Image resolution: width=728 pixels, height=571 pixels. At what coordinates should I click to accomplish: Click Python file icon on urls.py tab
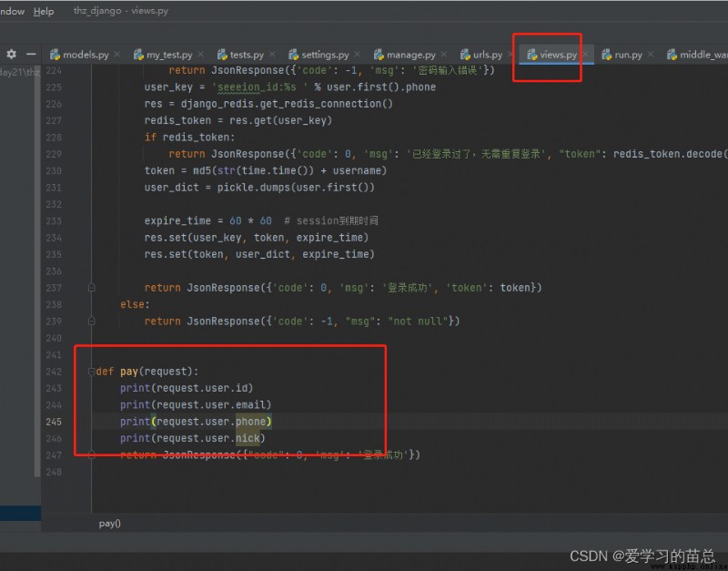[465, 55]
